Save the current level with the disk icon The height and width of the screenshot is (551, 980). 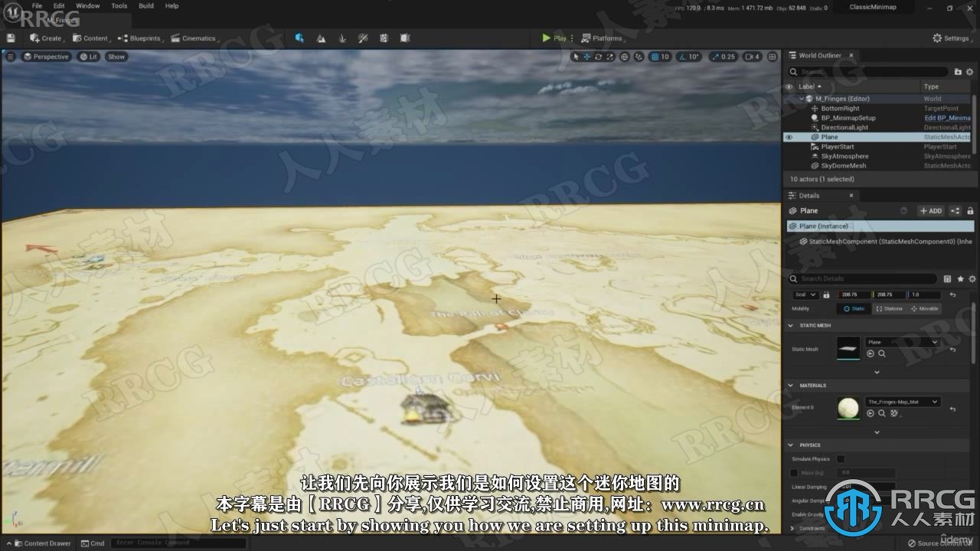coord(11,38)
